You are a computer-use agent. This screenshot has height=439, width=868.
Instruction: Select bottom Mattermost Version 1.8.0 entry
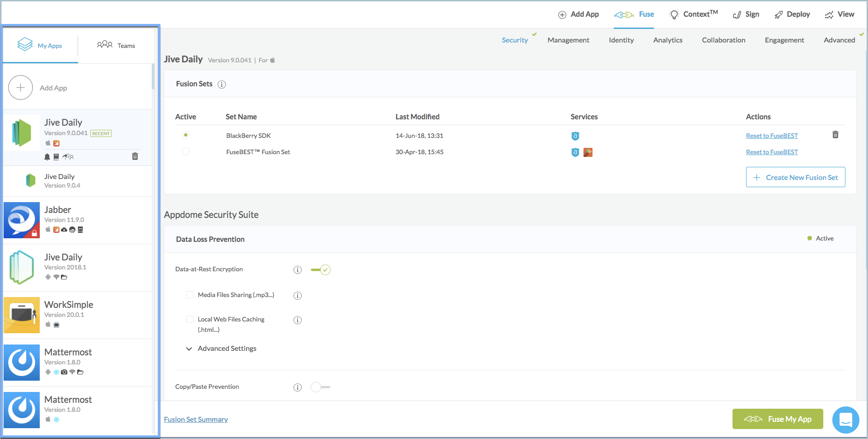pyautogui.click(x=78, y=410)
